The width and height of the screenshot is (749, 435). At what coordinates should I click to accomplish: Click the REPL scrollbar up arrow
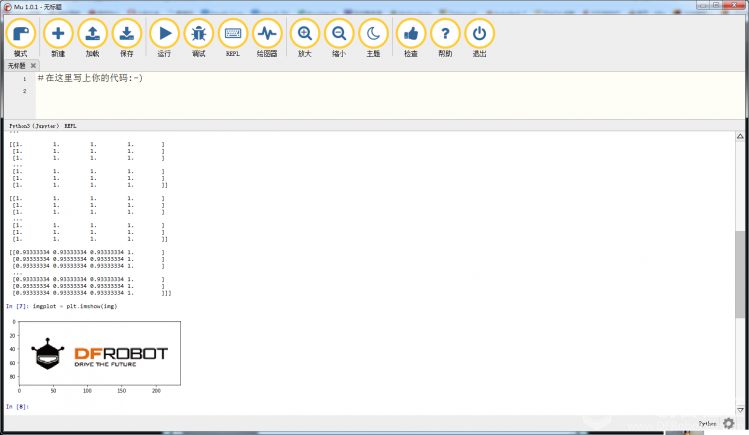pos(740,137)
